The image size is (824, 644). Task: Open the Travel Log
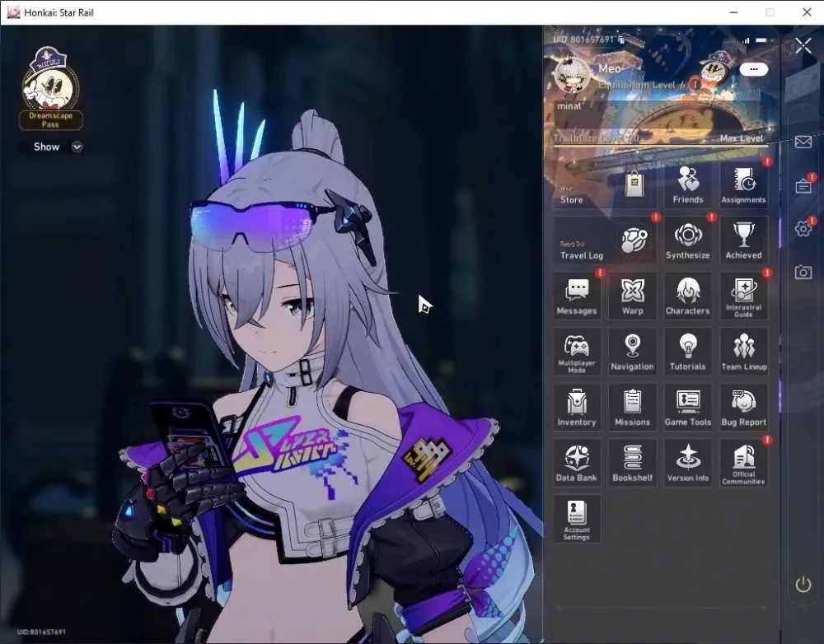coord(604,240)
